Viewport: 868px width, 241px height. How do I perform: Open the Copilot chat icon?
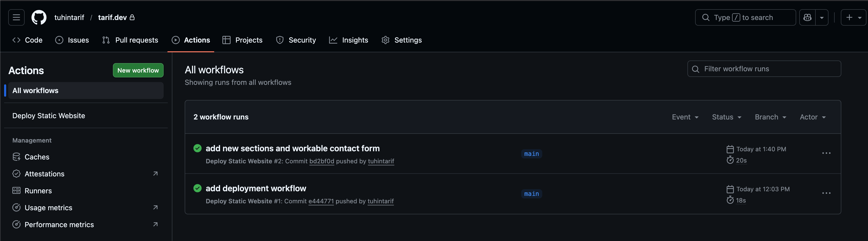807,17
